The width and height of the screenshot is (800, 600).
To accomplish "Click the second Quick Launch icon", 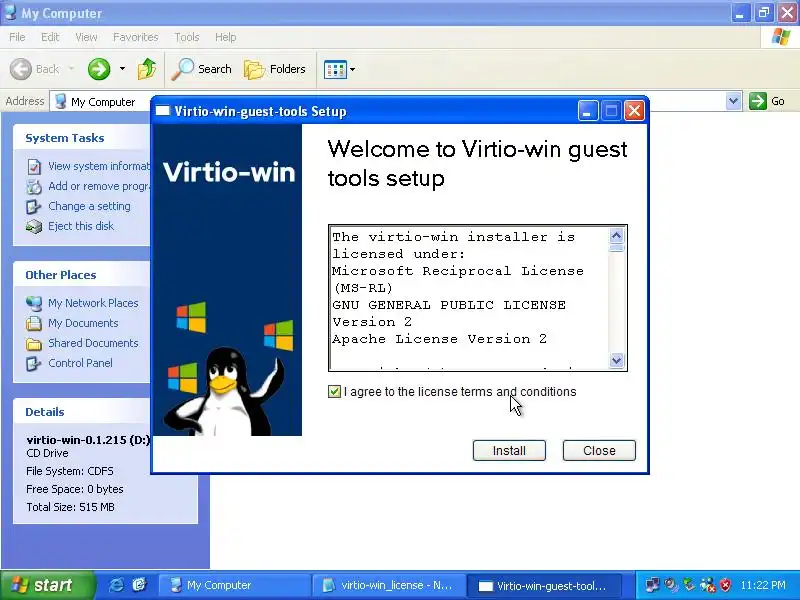I will 139,585.
